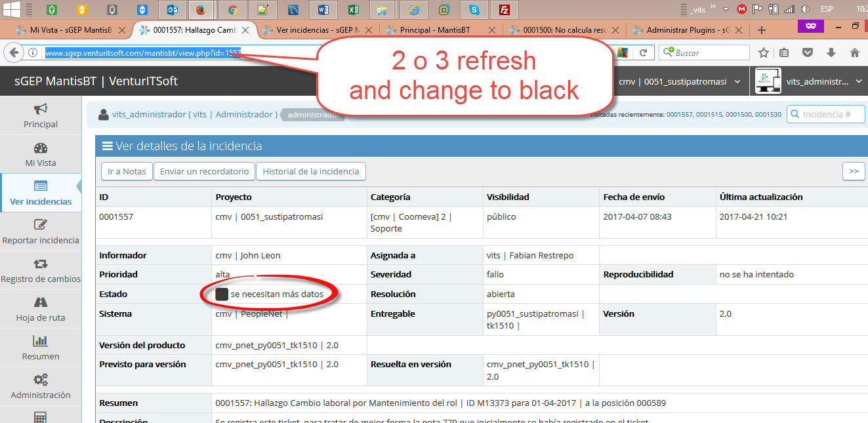The image size is (868, 423).
Task: Switch to the Administrar Plugins tab
Action: (x=688, y=30)
